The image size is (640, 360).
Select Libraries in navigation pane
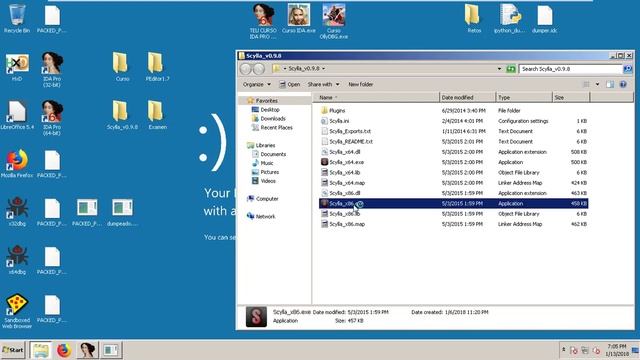(265, 145)
